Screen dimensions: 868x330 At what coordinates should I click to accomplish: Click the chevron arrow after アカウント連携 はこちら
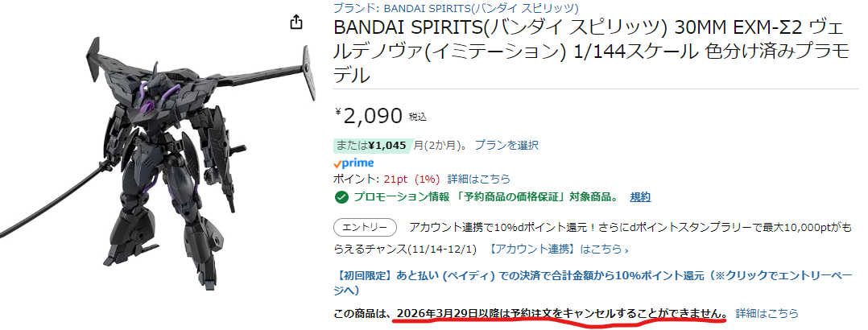pos(626,250)
